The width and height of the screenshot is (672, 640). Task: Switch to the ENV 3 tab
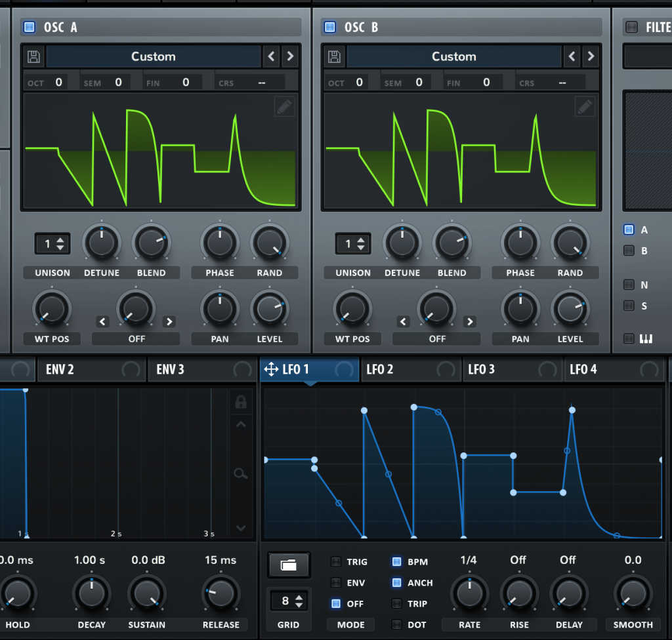click(x=171, y=370)
